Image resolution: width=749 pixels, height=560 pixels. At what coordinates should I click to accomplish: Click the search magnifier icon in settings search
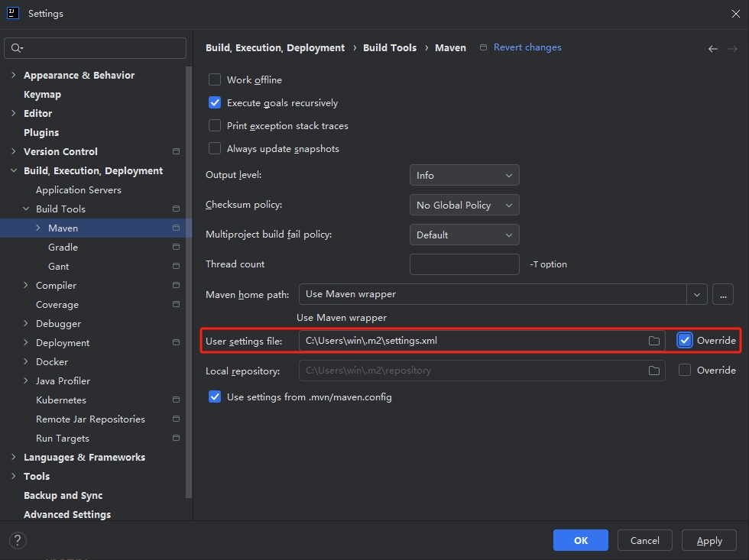[16, 47]
